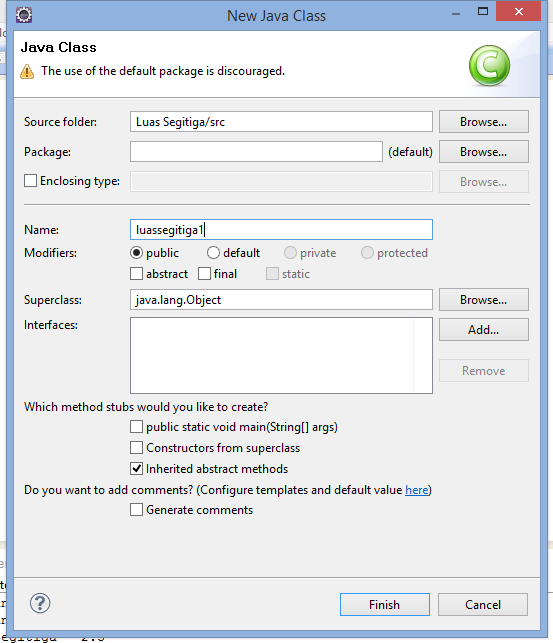Viewport: 553px width, 643px height.
Task: Click 'The use of the default package is discouraged.'
Action: click(x=163, y=71)
